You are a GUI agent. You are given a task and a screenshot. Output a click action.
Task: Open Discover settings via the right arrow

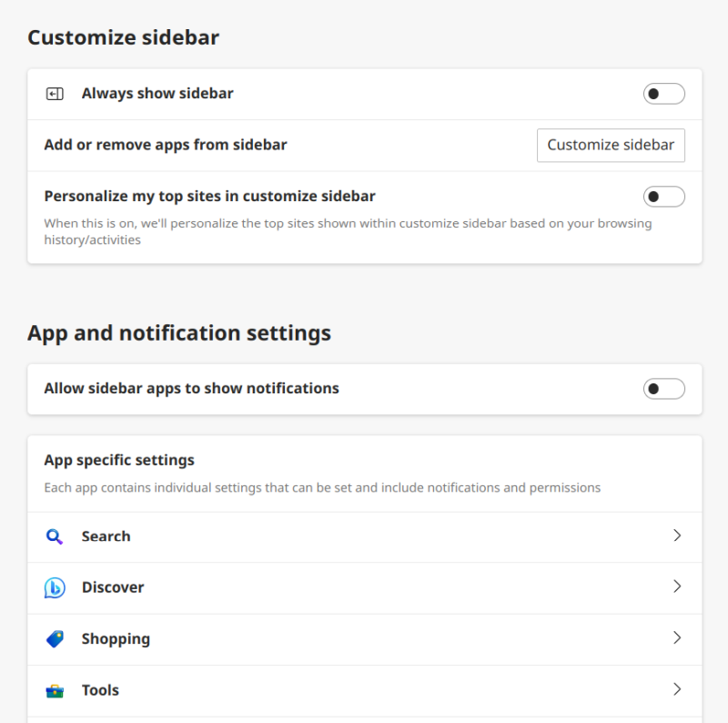coord(677,586)
